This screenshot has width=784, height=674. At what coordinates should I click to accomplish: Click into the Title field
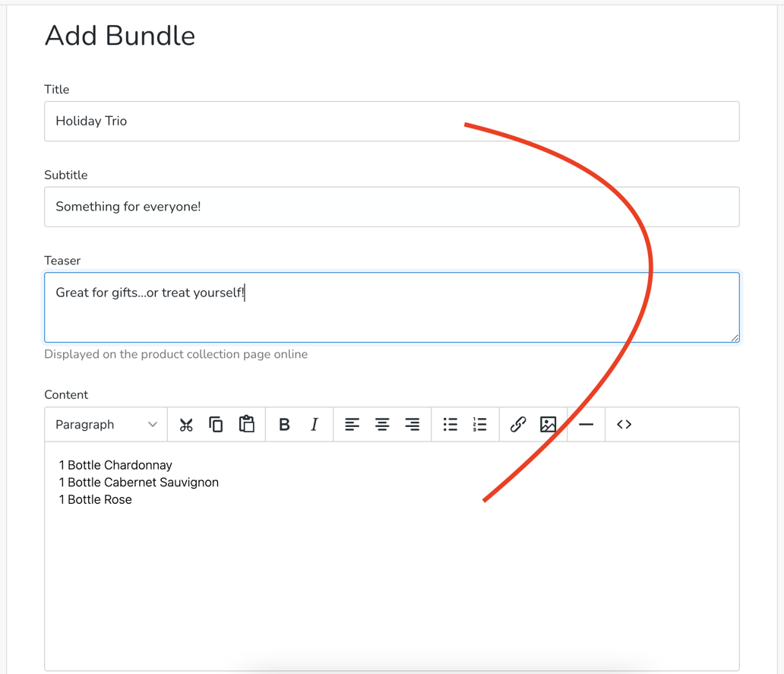[x=304, y=121]
